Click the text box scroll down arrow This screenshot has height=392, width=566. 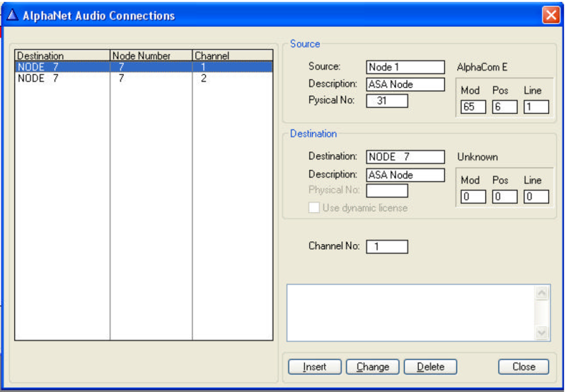click(541, 332)
